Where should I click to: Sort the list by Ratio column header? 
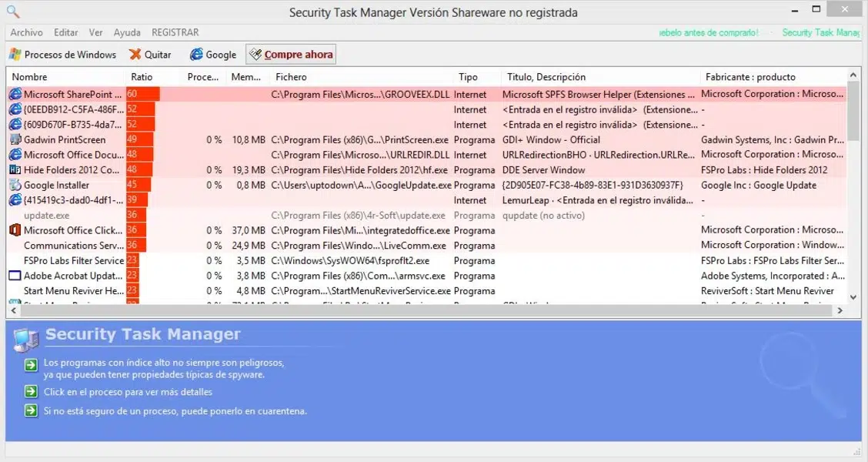pos(142,77)
